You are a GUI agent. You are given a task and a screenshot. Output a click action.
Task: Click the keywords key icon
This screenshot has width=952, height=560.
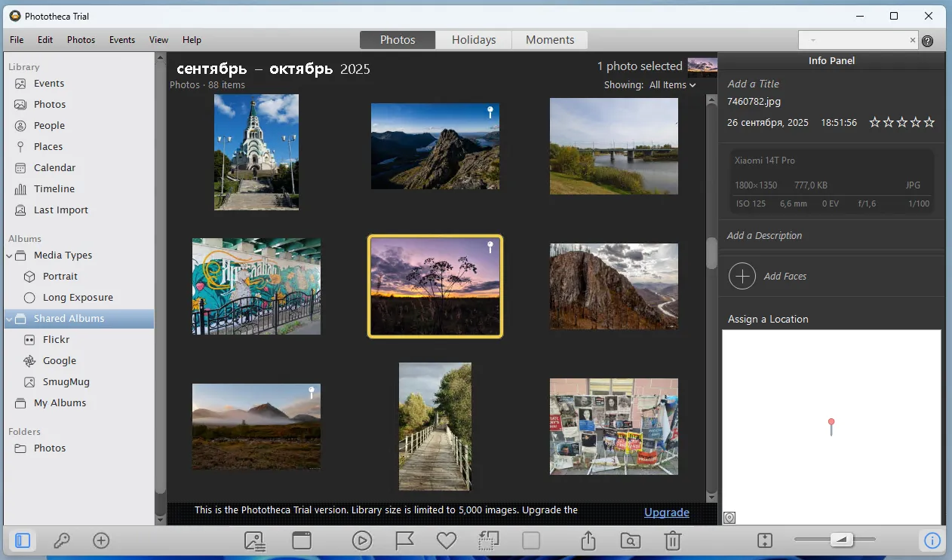[62, 540]
